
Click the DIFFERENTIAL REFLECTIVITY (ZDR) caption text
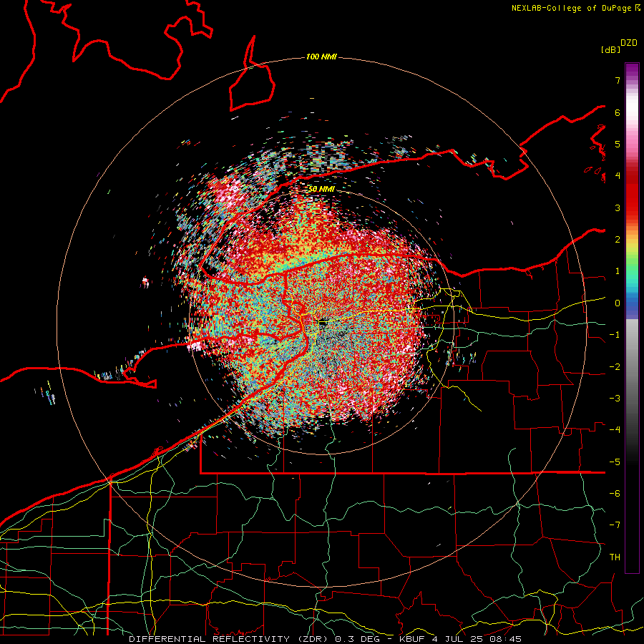[x=231, y=639]
